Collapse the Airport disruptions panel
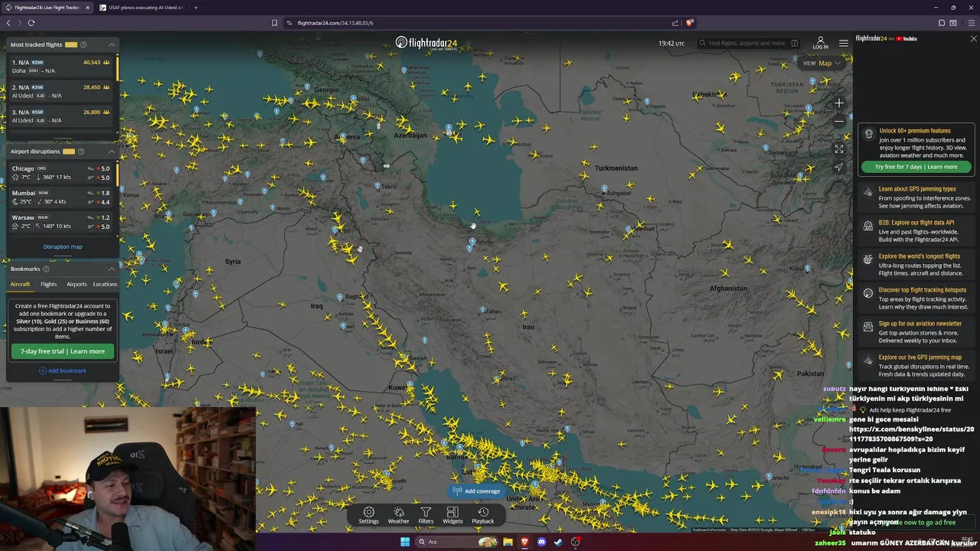The height and width of the screenshot is (551, 980). (x=111, y=152)
